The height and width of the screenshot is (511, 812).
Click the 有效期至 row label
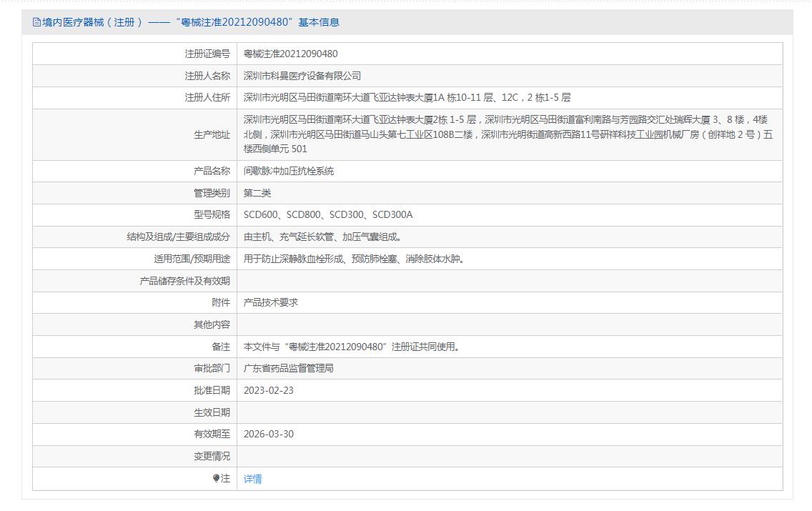point(212,435)
